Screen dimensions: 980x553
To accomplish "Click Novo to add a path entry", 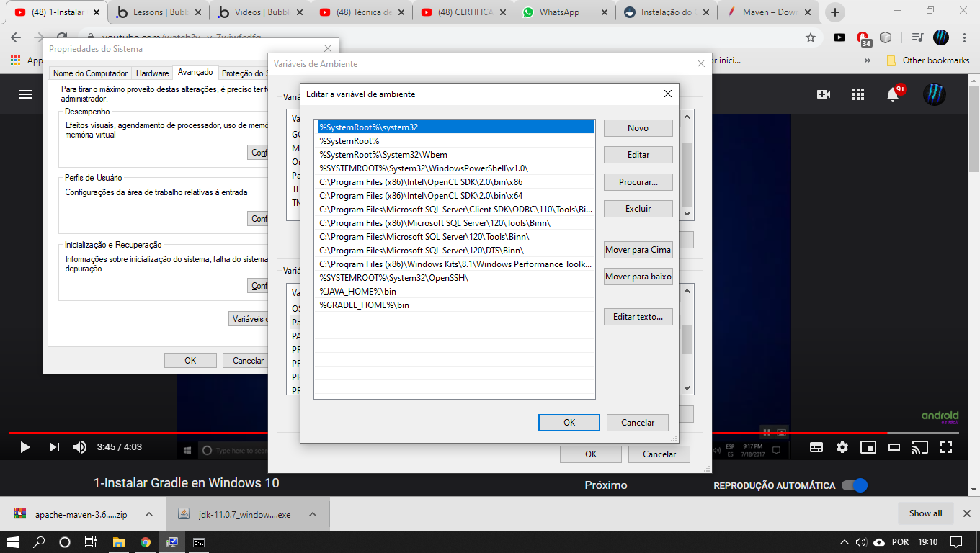I will 638,128.
